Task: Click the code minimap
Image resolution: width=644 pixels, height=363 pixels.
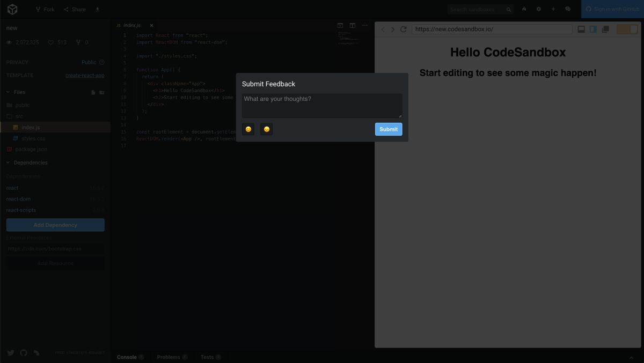Action: click(x=349, y=38)
